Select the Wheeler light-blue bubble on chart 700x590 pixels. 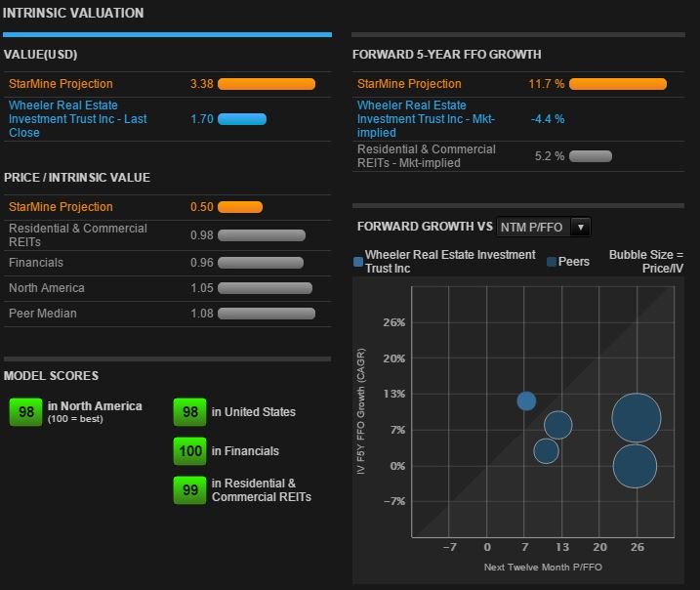tap(526, 401)
